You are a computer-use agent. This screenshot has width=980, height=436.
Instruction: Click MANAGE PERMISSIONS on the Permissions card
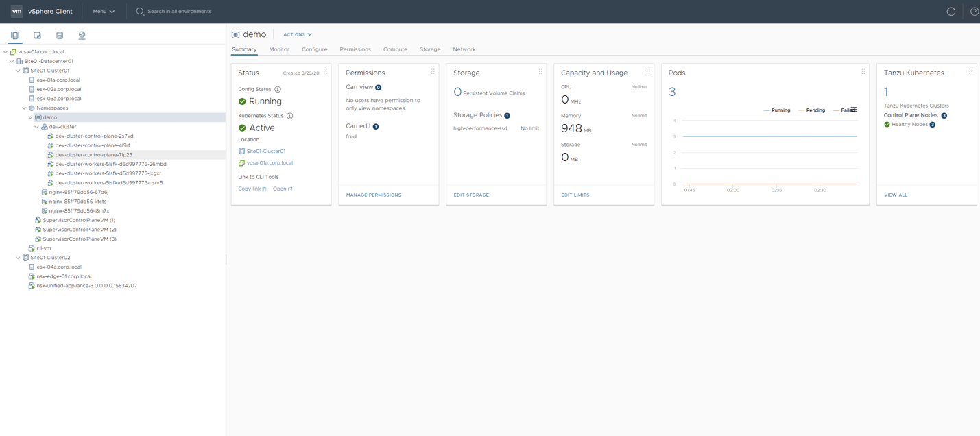click(x=373, y=195)
